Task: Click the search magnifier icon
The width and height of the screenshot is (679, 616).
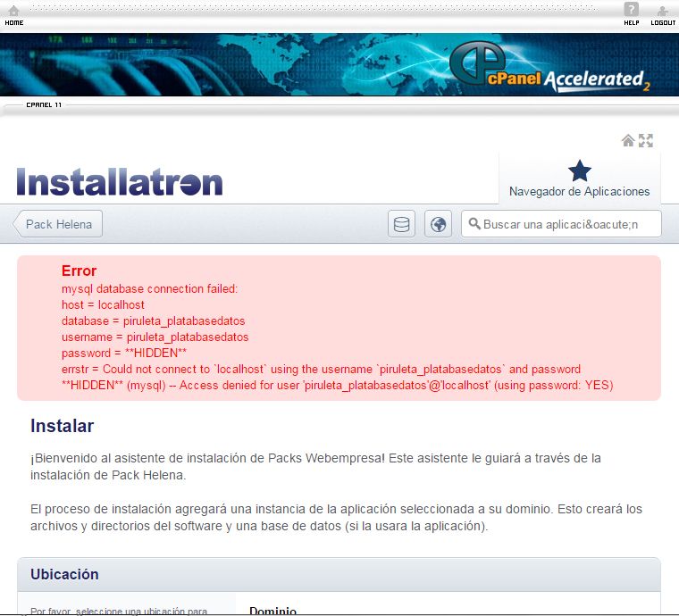Action: (474, 224)
